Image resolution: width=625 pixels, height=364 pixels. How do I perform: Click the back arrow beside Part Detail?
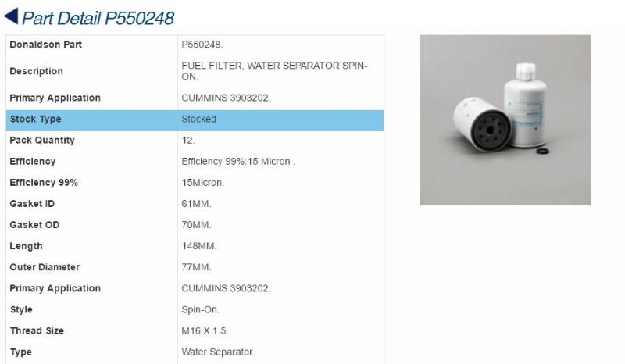10,16
